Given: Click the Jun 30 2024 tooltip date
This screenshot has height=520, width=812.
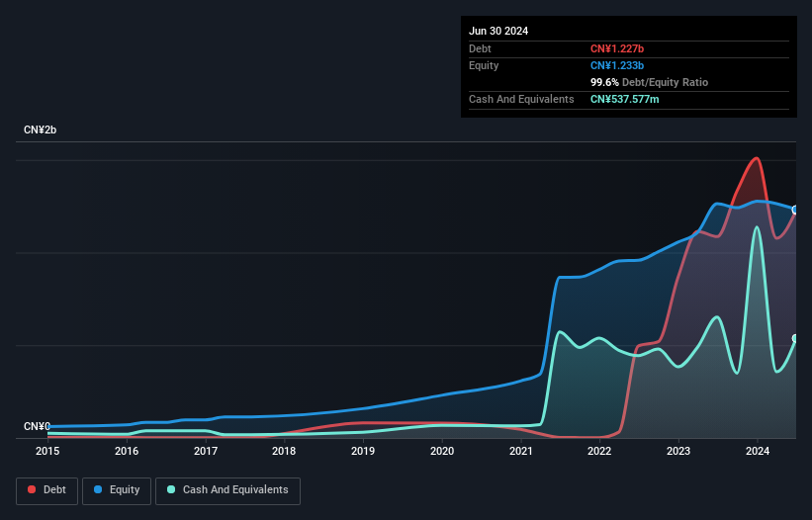Looking at the screenshot, I should (x=498, y=31).
